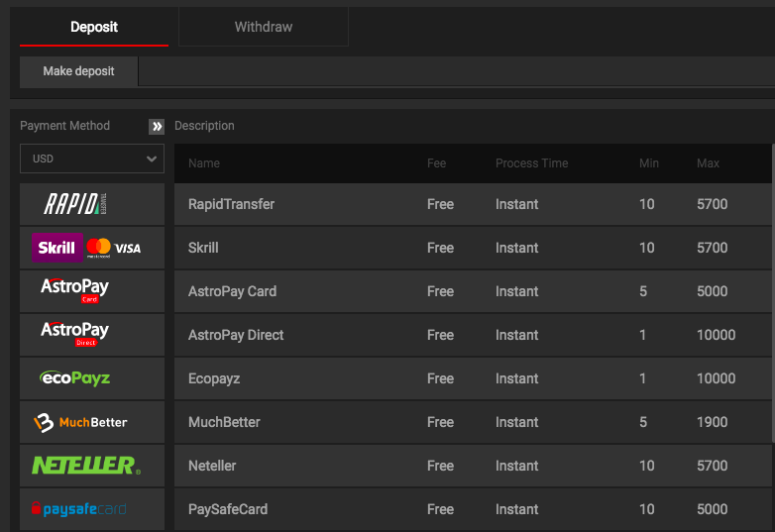Click Neteller's Instant process time

[x=517, y=466]
